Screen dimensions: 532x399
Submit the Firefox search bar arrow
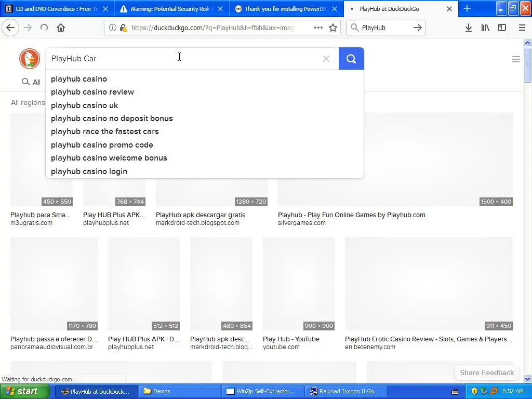[418, 28]
